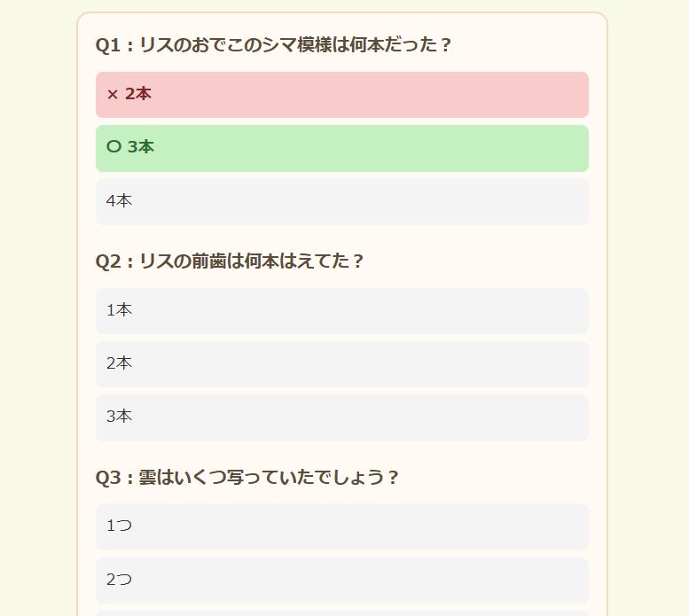Choose the 4本 option for Q1

(x=342, y=202)
